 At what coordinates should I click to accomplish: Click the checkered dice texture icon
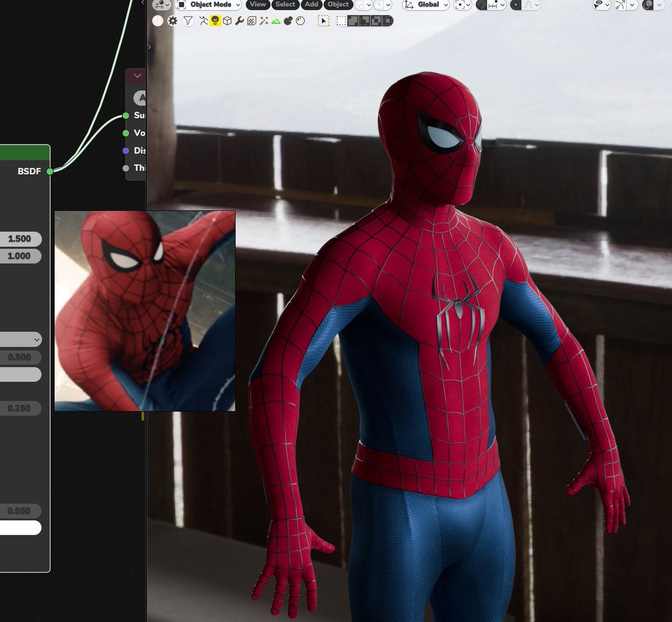pos(251,21)
